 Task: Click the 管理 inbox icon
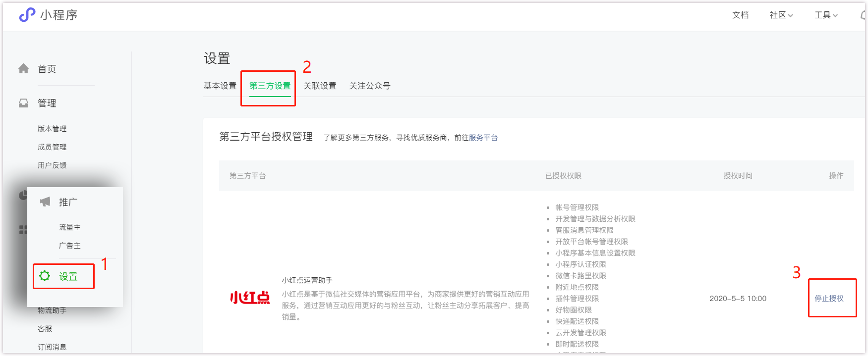tap(23, 103)
